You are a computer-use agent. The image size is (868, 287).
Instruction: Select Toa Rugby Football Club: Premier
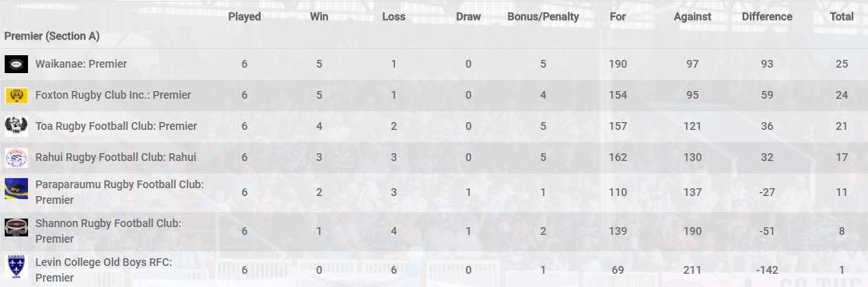coord(116,126)
